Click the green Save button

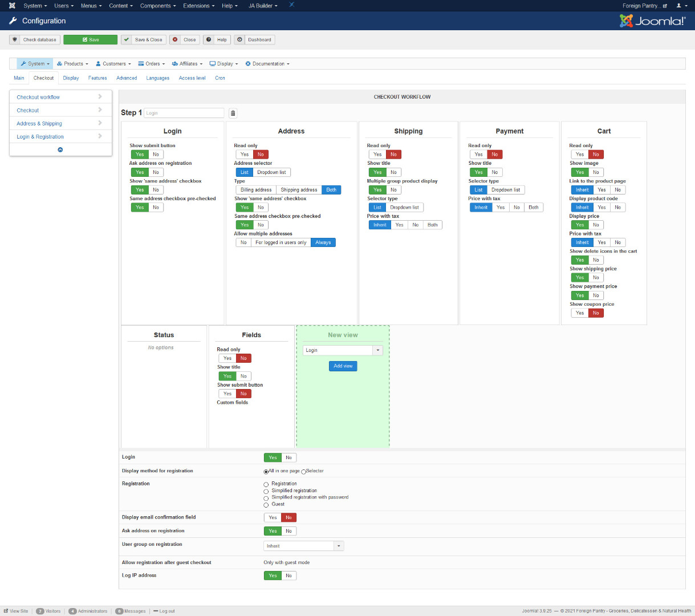[x=90, y=40]
